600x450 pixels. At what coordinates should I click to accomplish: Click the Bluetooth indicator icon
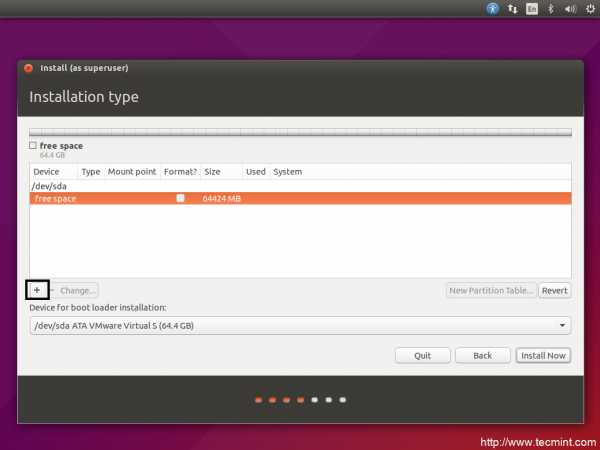(550, 8)
